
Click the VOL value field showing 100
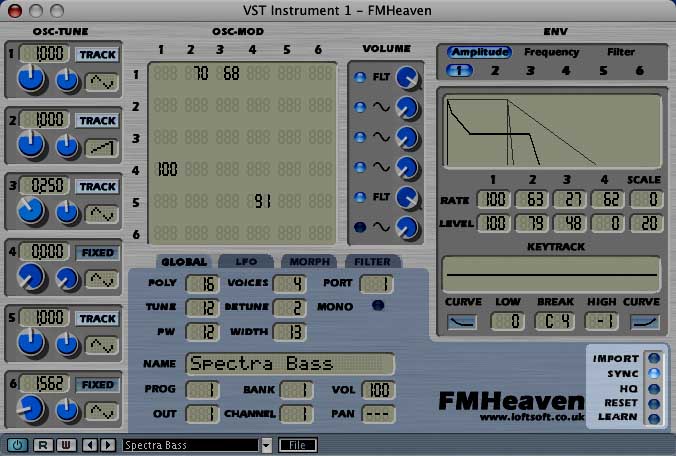(378, 390)
